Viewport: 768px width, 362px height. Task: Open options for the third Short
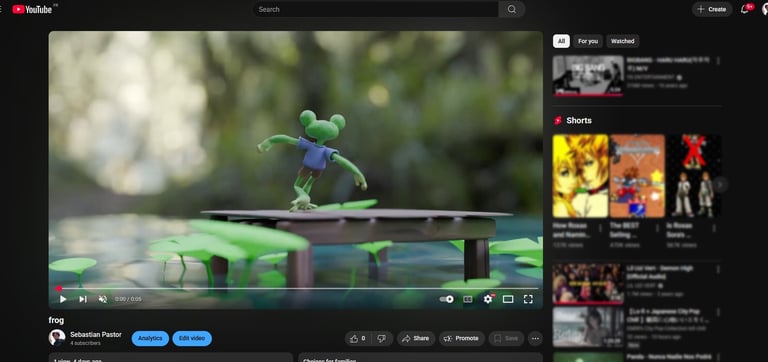[x=714, y=228]
